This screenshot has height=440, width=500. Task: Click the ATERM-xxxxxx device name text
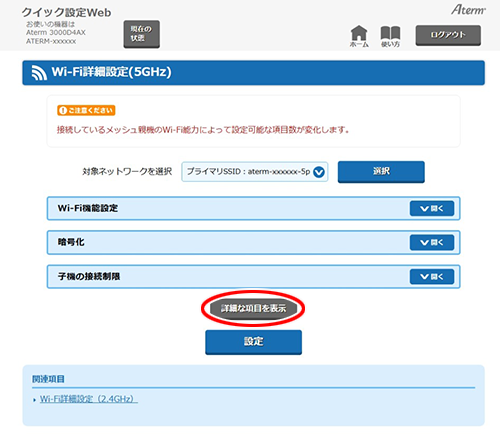(x=51, y=41)
